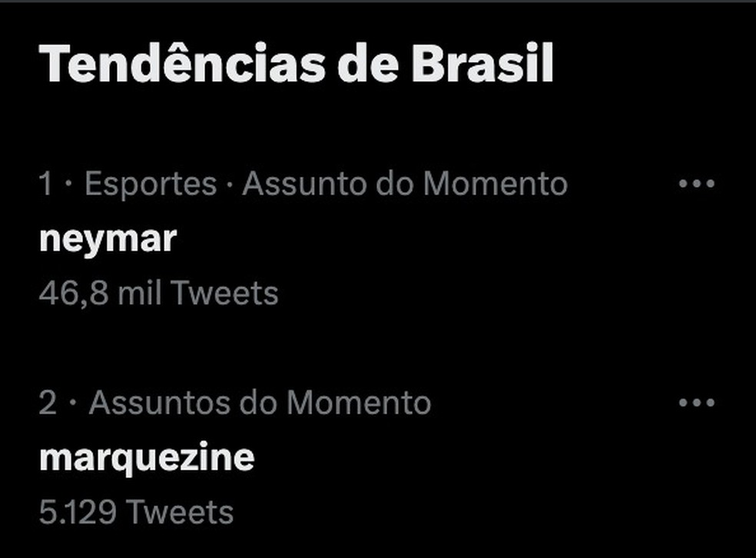Open the marquezine trend details row

coord(346,456)
